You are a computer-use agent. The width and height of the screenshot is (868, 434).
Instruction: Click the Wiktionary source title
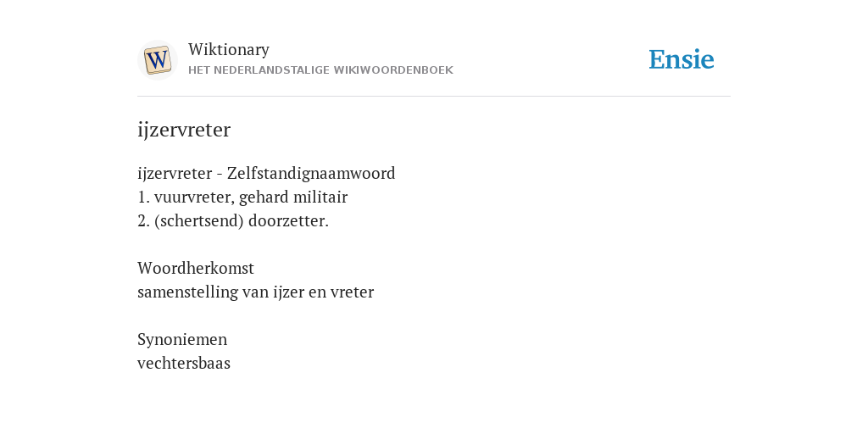(229, 49)
